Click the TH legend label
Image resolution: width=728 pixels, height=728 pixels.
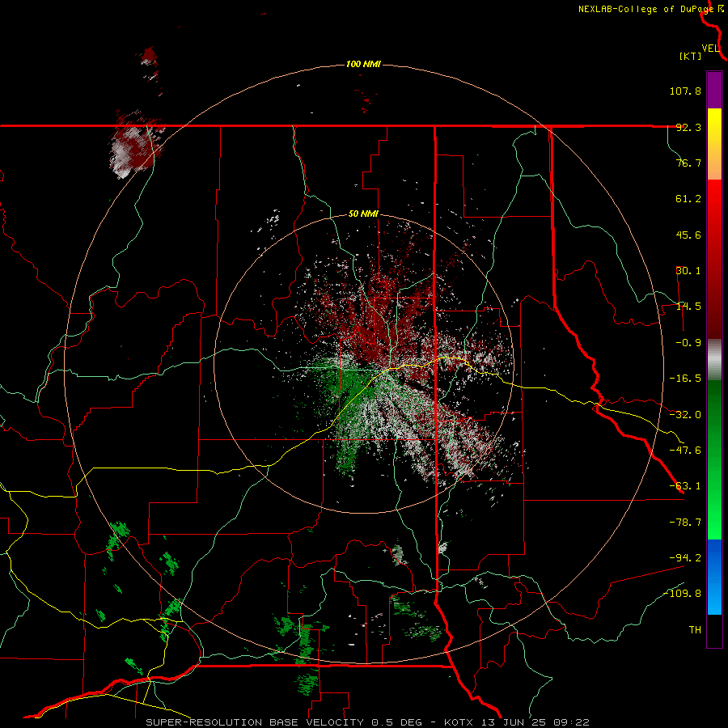695,630
